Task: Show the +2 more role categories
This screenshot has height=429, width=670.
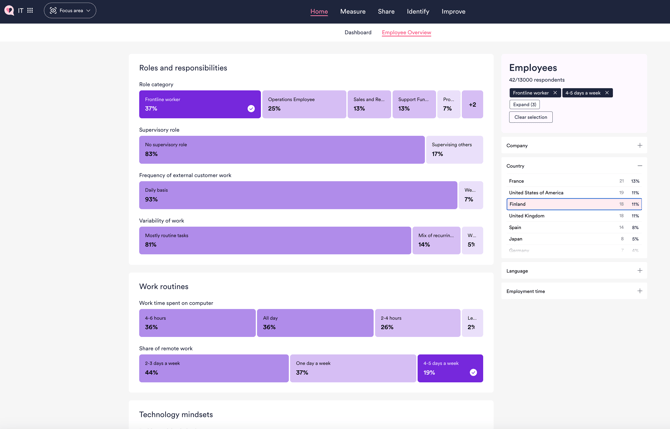Action: 472,104
